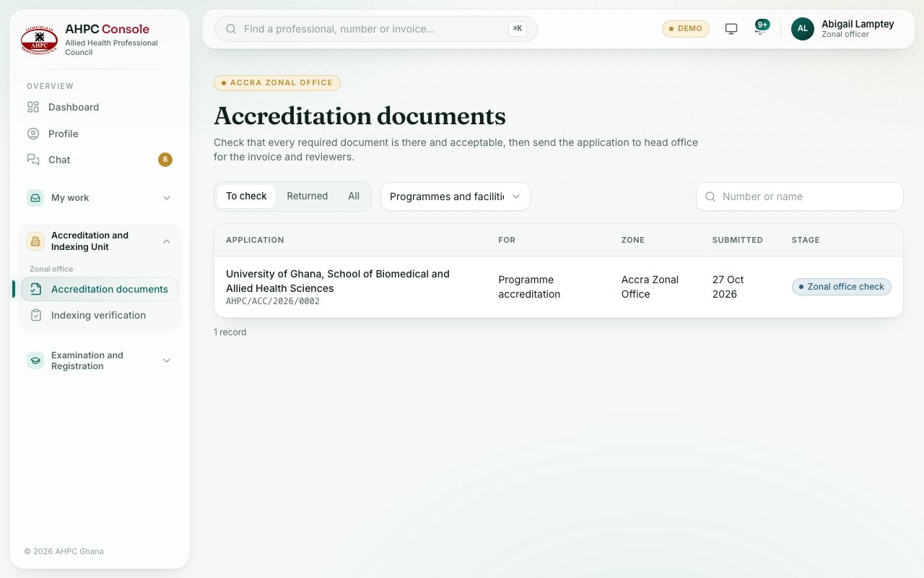
Task: Click the magnifier icon in global search
Action: click(232, 29)
